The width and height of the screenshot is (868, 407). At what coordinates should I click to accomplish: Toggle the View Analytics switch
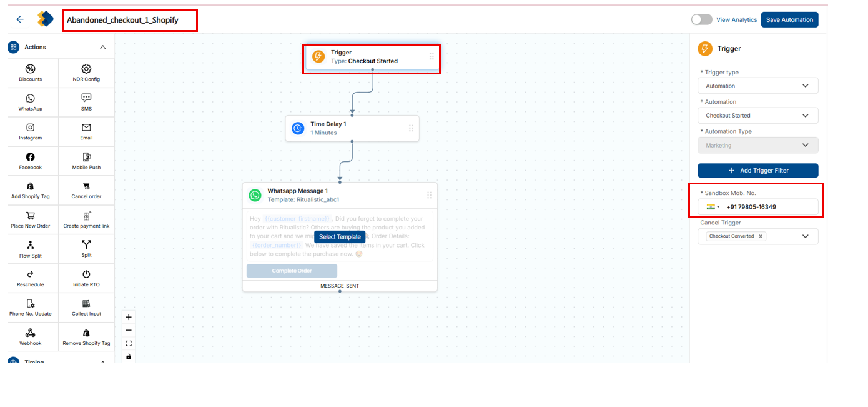(x=701, y=19)
